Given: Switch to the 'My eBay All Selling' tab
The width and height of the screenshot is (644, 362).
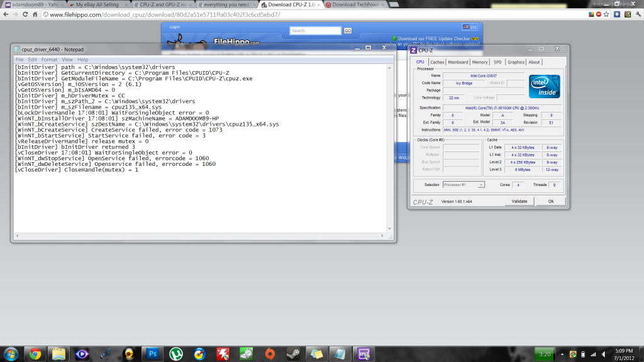Looking at the screenshot, I should (97, 4).
